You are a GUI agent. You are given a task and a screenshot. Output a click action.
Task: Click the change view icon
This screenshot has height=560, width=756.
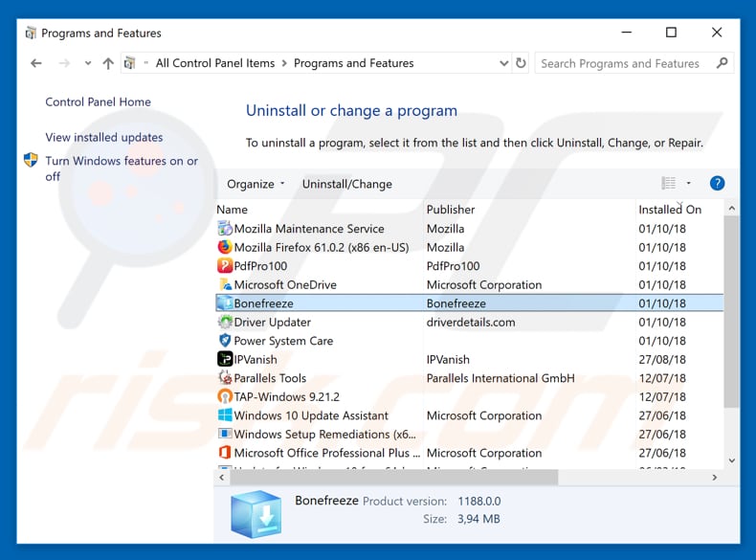click(x=669, y=183)
